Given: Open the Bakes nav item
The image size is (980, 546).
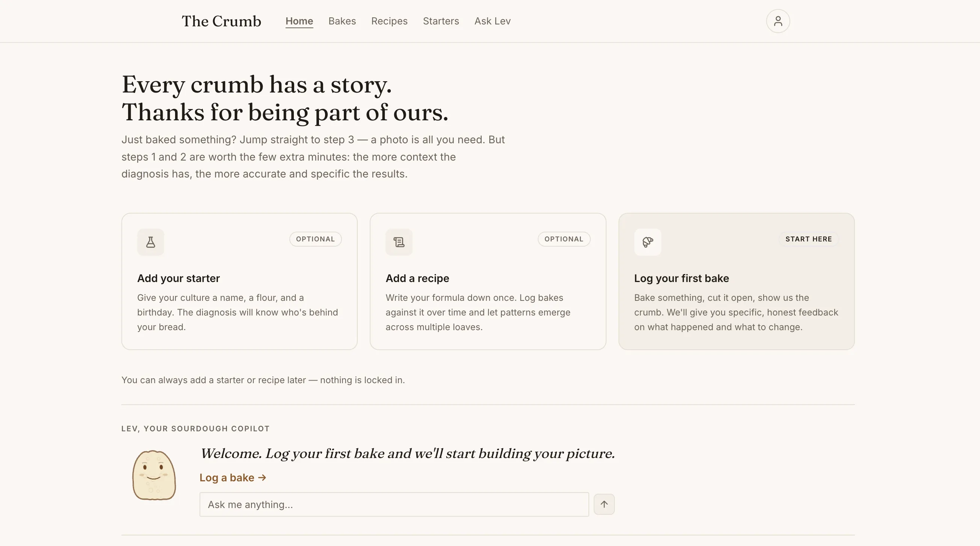Looking at the screenshot, I should (x=342, y=21).
